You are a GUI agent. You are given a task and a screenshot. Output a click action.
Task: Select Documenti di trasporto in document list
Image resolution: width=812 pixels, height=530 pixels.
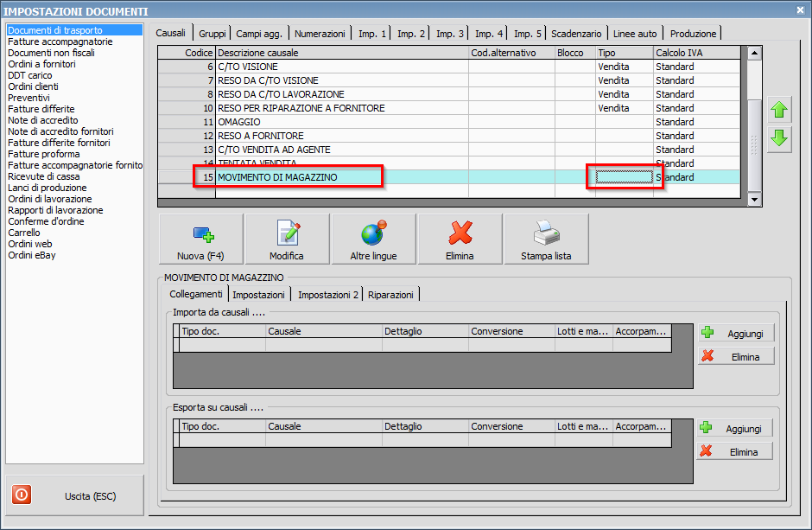coord(74,30)
